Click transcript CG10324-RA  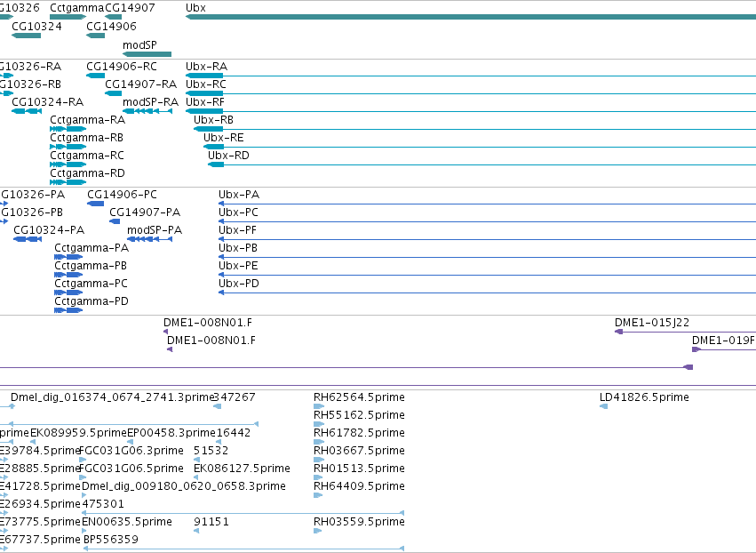[48, 102]
